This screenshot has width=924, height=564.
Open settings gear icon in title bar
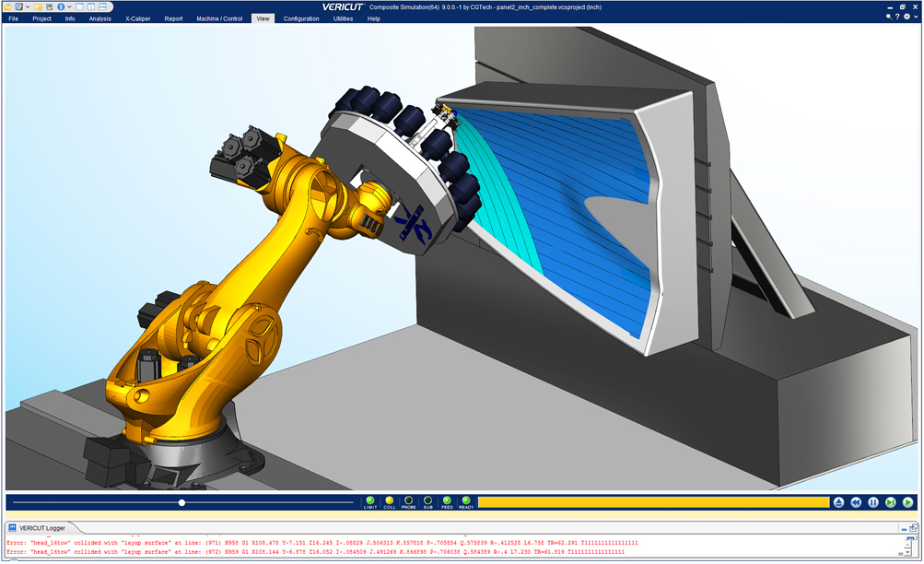(906, 18)
